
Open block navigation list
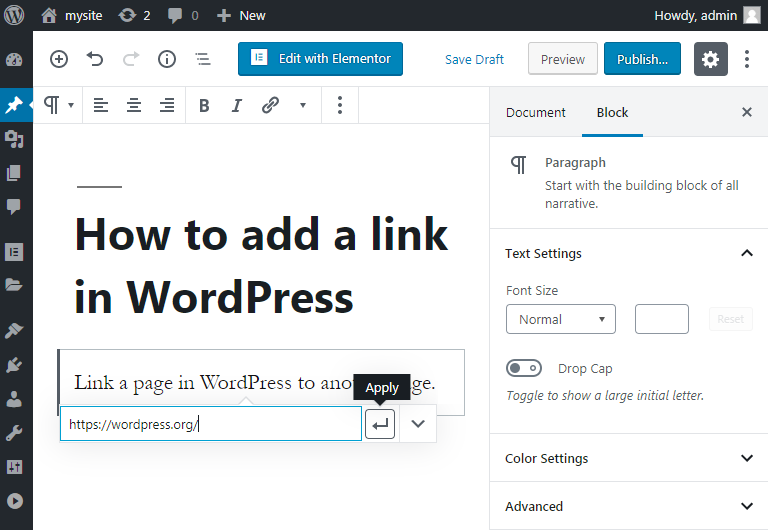[203, 59]
